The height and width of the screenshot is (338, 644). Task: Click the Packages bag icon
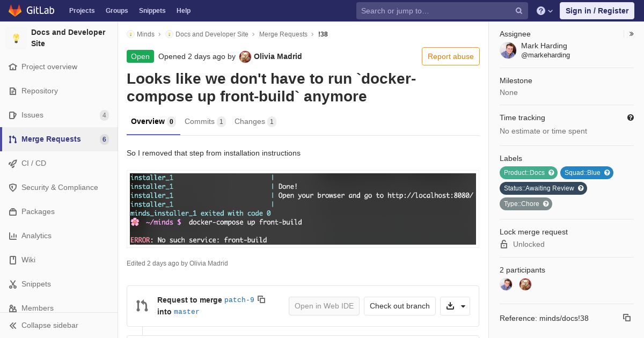13,212
